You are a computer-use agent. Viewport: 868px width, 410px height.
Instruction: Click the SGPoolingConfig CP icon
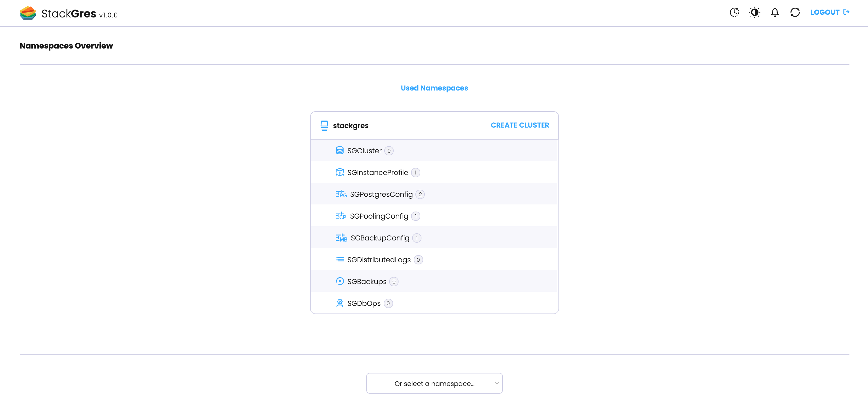(340, 216)
